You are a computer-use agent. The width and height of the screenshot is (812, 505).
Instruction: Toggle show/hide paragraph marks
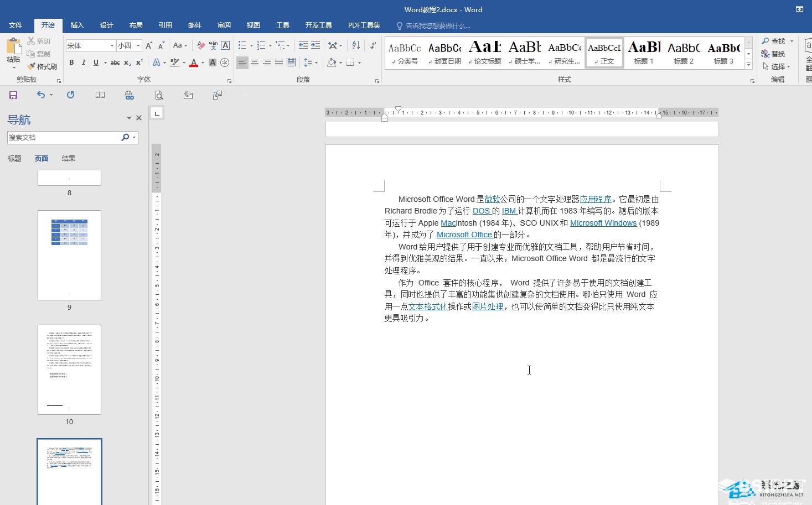point(373,45)
